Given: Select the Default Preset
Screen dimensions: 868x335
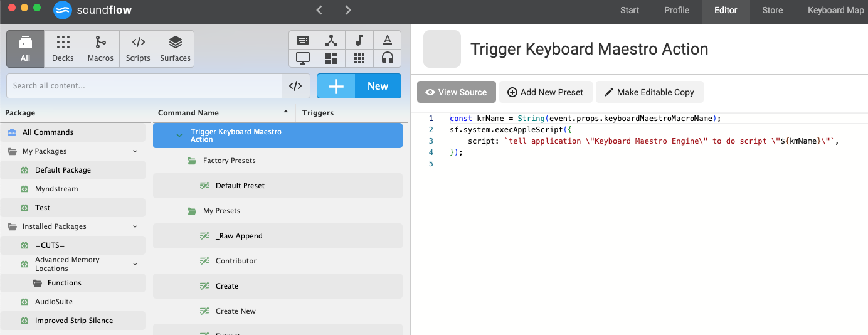Looking at the screenshot, I should [x=278, y=186].
